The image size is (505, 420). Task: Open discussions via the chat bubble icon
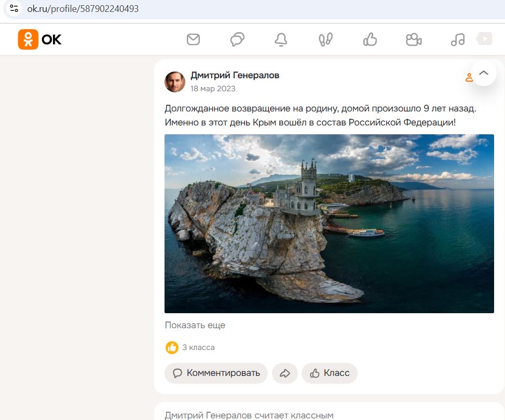click(x=237, y=39)
